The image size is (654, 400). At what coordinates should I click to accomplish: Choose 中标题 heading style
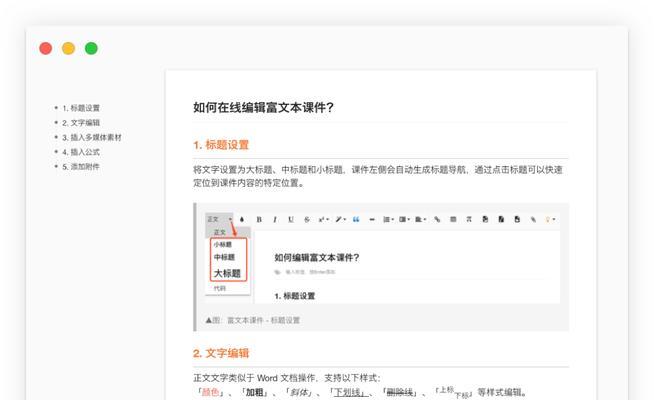tap(224, 257)
